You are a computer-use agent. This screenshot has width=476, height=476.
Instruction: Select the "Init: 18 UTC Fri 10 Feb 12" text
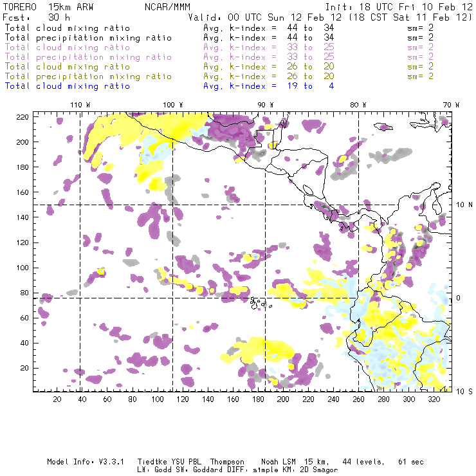[x=399, y=7]
